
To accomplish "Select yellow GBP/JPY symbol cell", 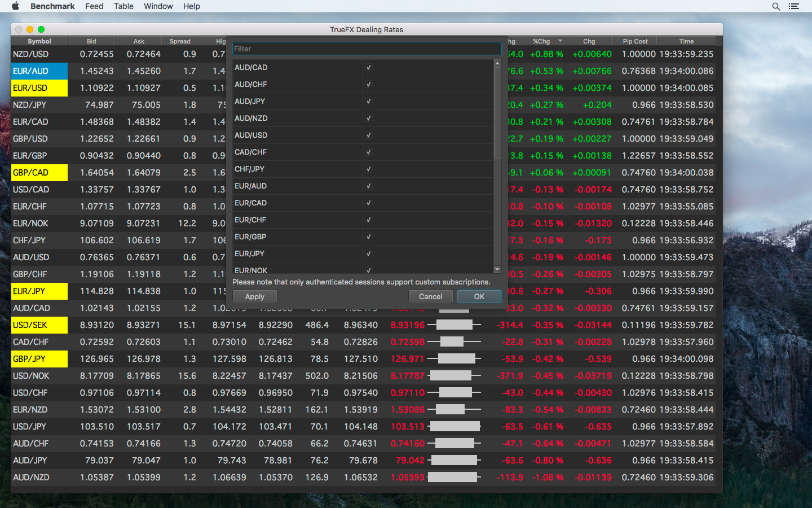I will pyautogui.click(x=39, y=359).
